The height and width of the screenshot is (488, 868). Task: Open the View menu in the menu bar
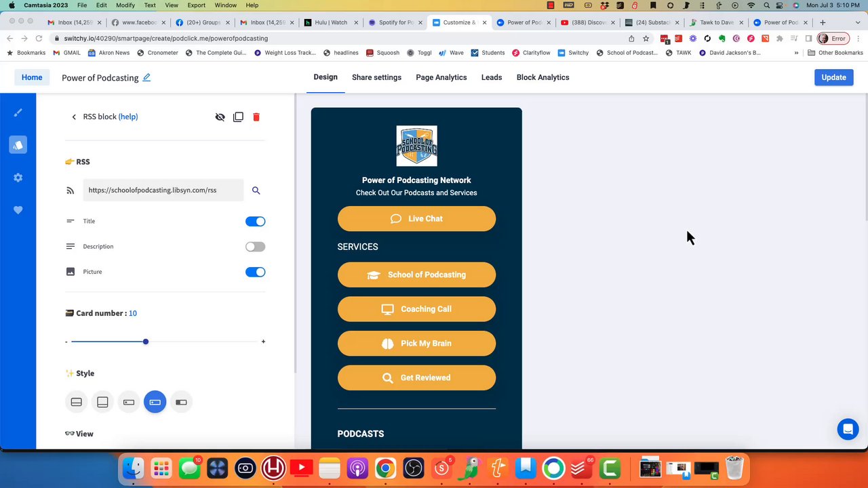point(172,5)
